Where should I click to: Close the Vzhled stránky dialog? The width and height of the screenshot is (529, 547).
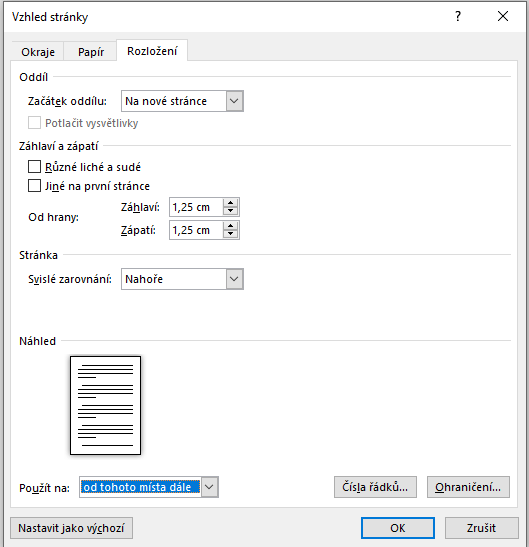pyautogui.click(x=503, y=16)
